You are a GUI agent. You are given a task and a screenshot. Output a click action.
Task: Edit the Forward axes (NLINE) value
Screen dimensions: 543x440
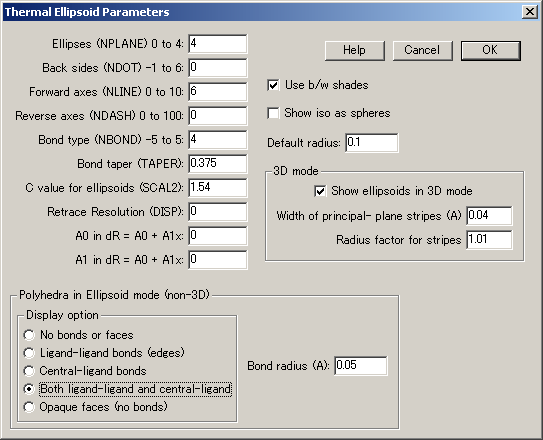point(218,92)
